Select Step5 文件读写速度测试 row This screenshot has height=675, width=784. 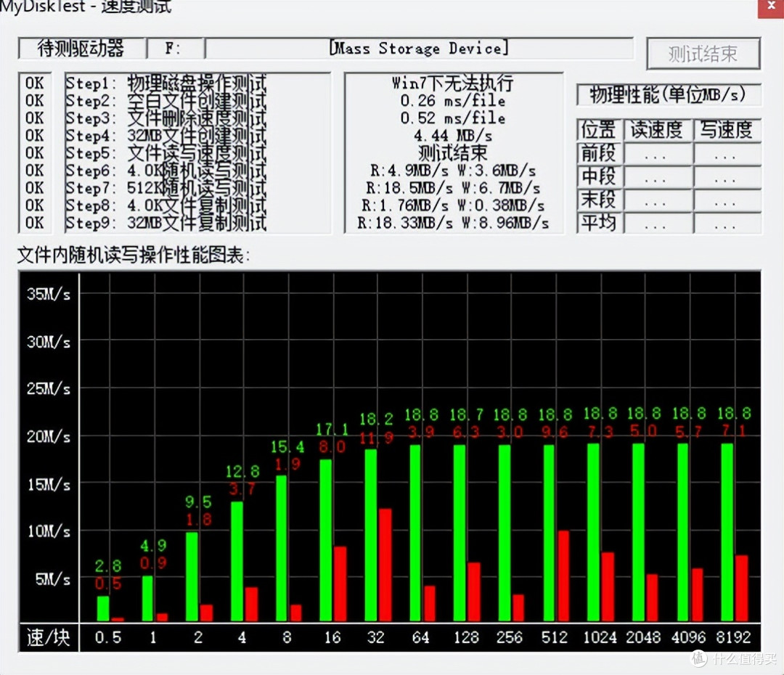coord(166,153)
